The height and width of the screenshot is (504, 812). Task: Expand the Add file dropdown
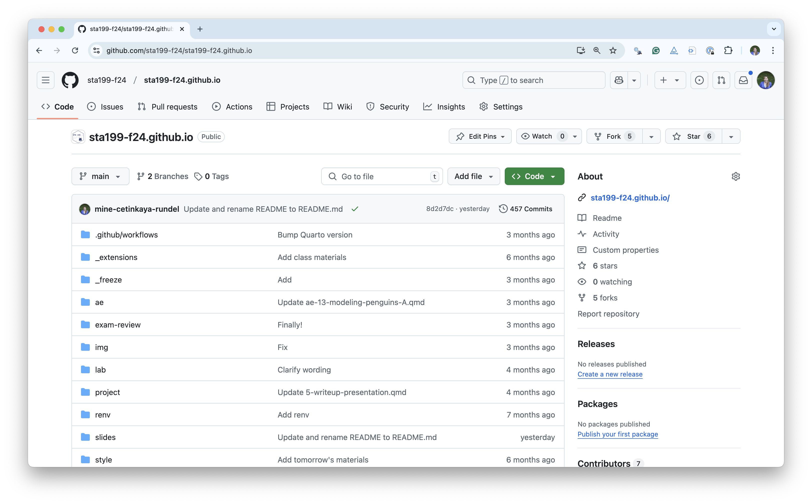click(473, 176)
